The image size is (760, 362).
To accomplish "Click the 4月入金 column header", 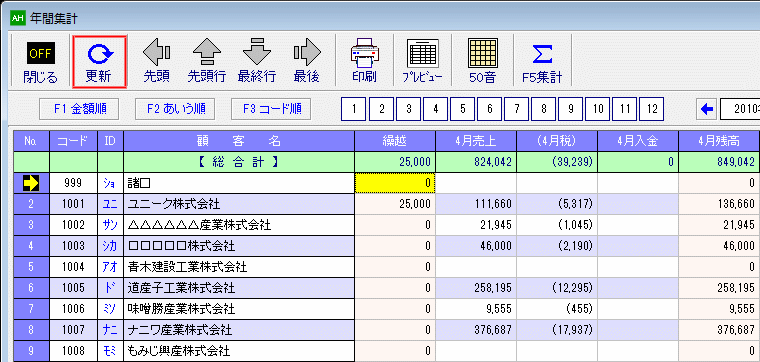I will click(x=638, y=141).
